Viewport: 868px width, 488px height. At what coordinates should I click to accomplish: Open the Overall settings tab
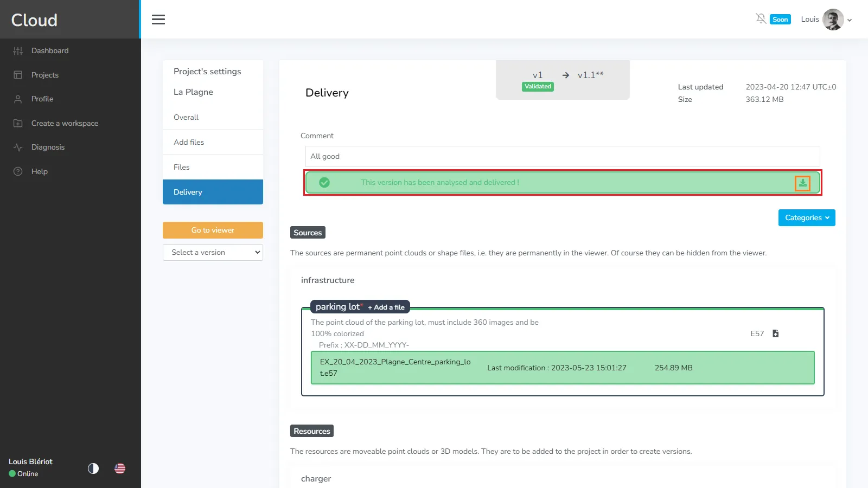(x=186, y=118)
